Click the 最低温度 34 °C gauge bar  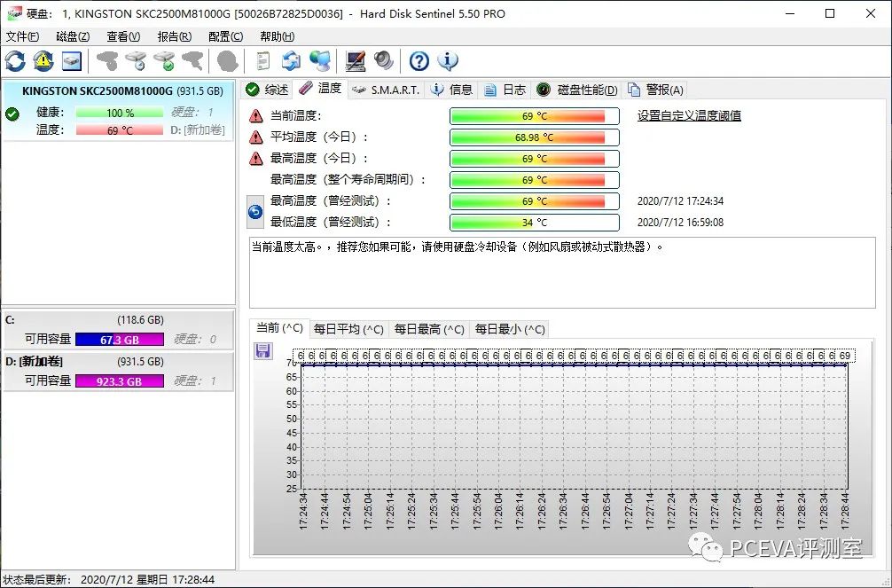(x=534, y=222)
